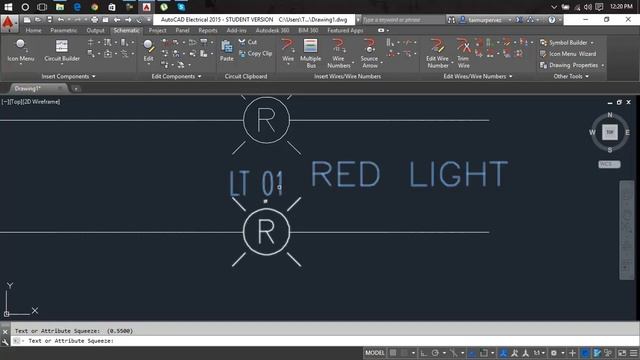Open the Featured Apps tab
640x360 pixels.
[345, 31]
